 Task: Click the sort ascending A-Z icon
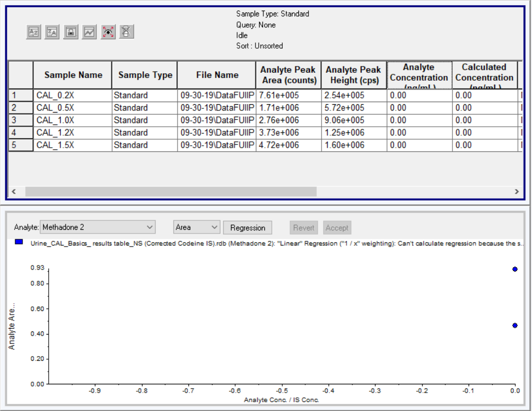34,32
